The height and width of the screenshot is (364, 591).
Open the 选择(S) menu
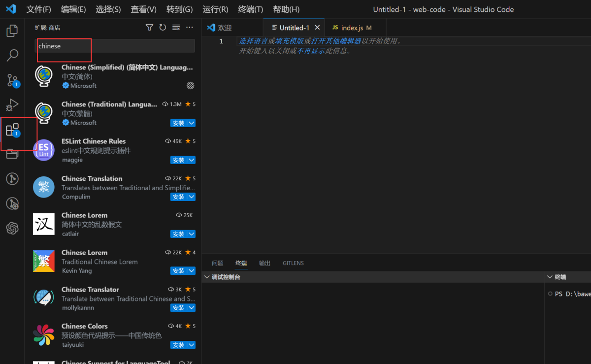tap(108, 9)
